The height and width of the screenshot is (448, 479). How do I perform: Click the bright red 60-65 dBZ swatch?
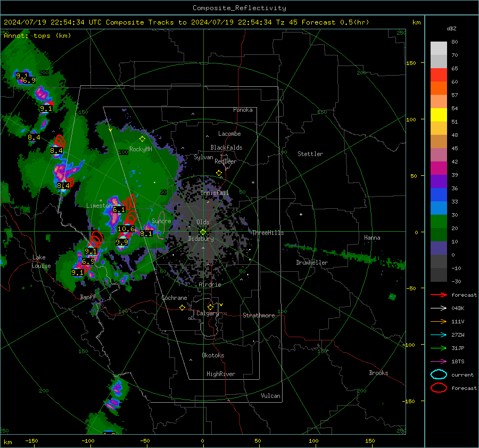coord(439,75)
